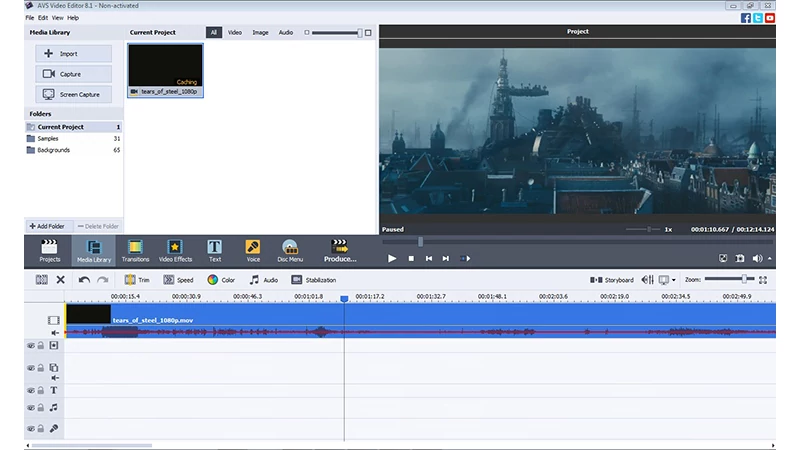The width and height of the screenshot is (800, 450).
Task: Open the Video Effects panel
Action: (x=175, y=251)
